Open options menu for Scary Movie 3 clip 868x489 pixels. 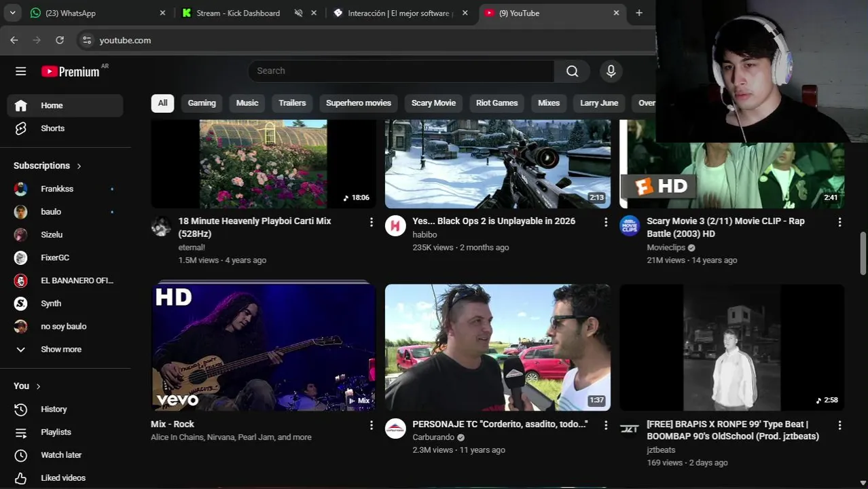tap(839, 222)
